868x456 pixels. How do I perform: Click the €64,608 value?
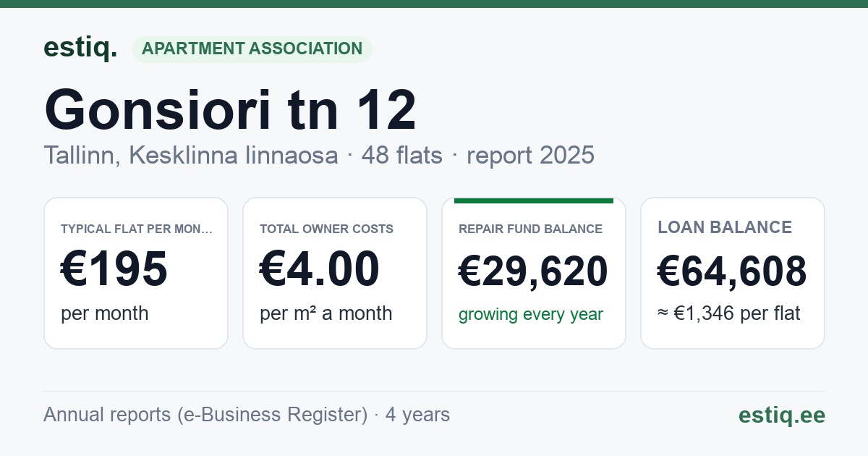(x=733, y=272)
